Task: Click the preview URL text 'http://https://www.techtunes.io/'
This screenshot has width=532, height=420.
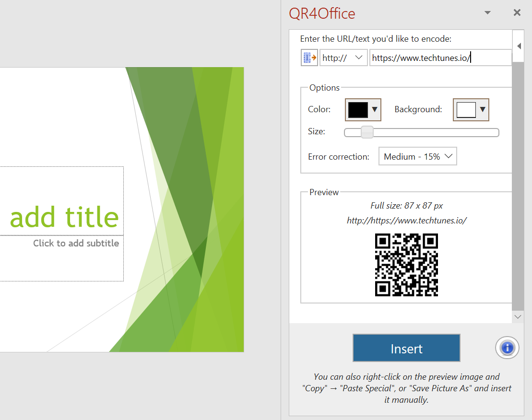Action: (x=406, y=221)
